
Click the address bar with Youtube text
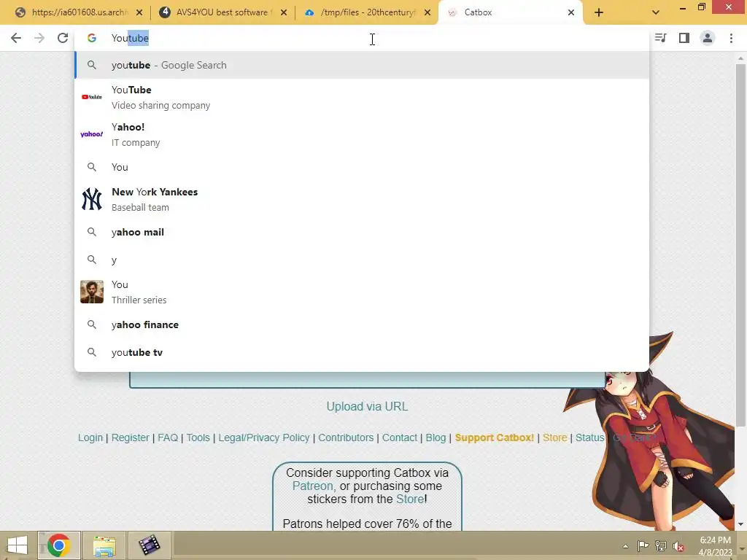pyautogui.click(x=362, y=38)
